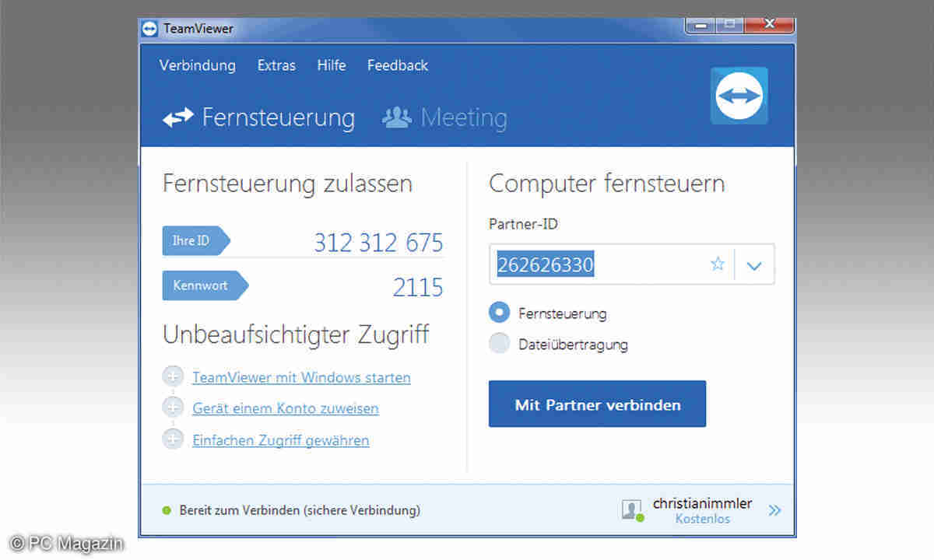Select the Fernsteuerung radio button
Image resolution: width=934 pixels, height=560 pixels.
pyautogui.click(x=499, y=313)
